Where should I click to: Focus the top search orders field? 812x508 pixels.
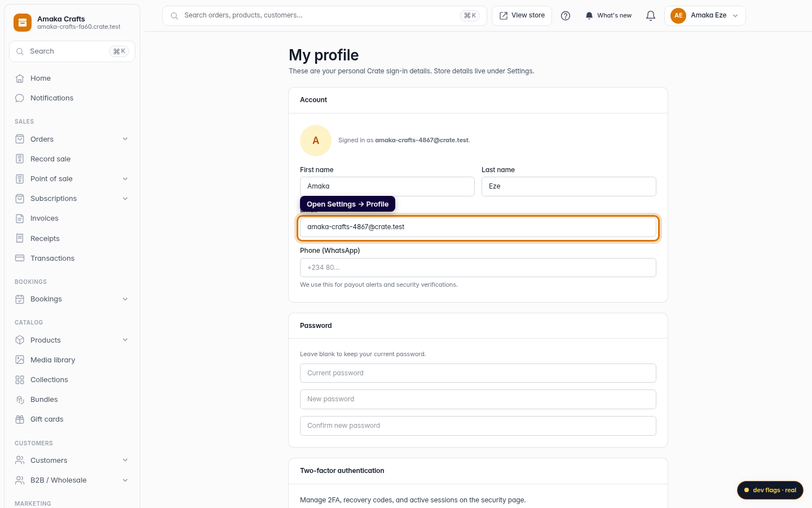click(x=324, y=16)
